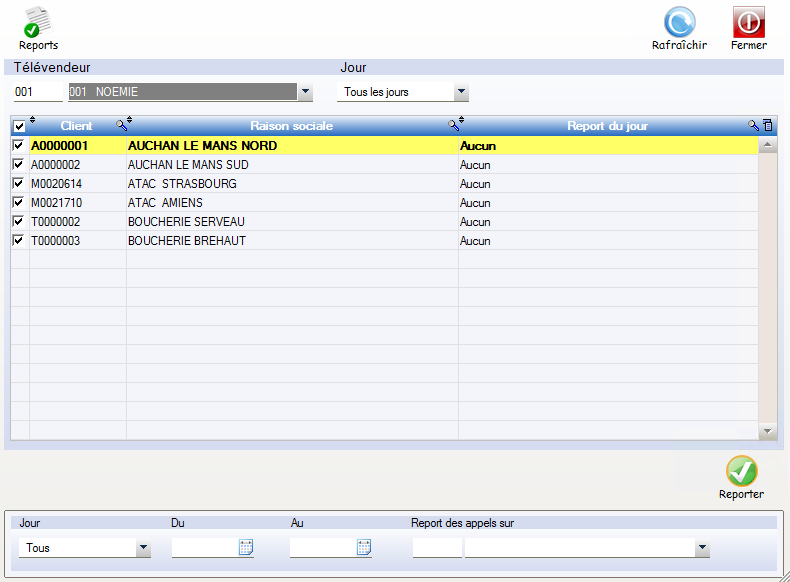Viewport: 790px width, 582px height.
Task: Click the Télévendeur code field 001
Action: [x=38, y=92]
